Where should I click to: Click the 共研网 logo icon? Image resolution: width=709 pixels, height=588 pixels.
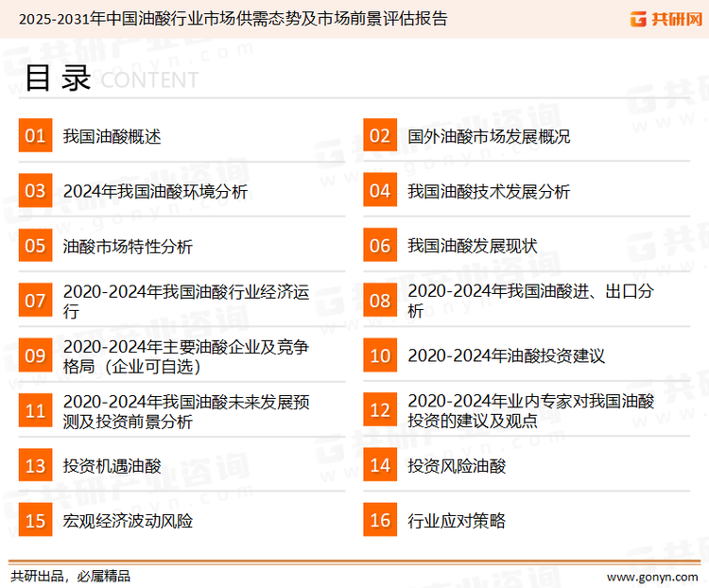tap(638, 19)
